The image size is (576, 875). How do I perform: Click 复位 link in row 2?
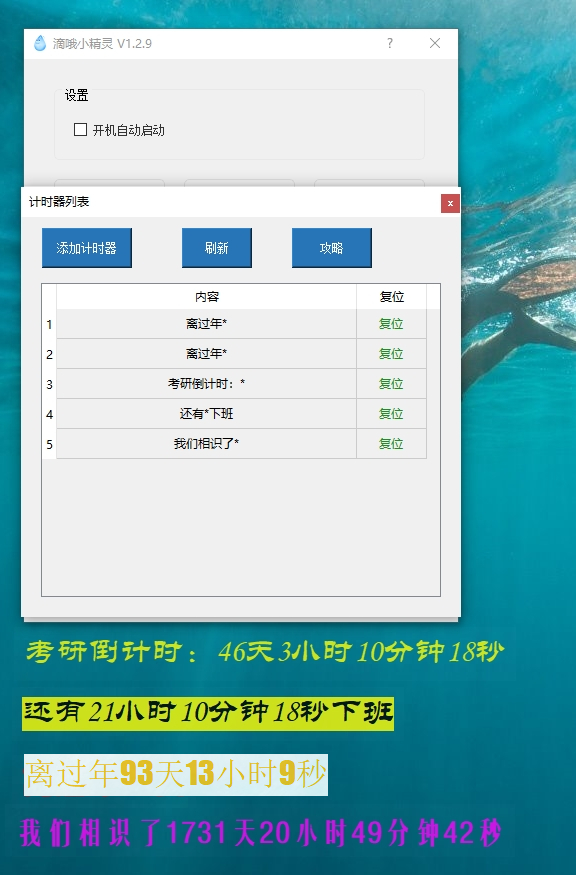click(391, 354)
